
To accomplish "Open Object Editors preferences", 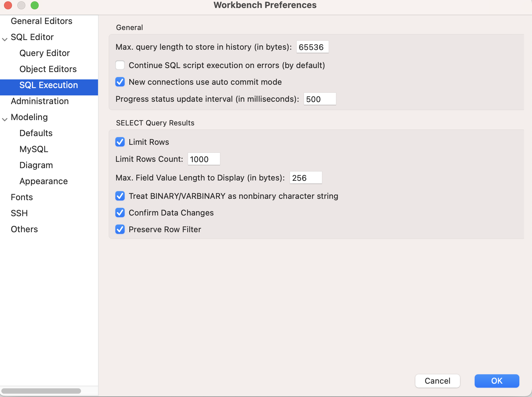I will (48, 69).
